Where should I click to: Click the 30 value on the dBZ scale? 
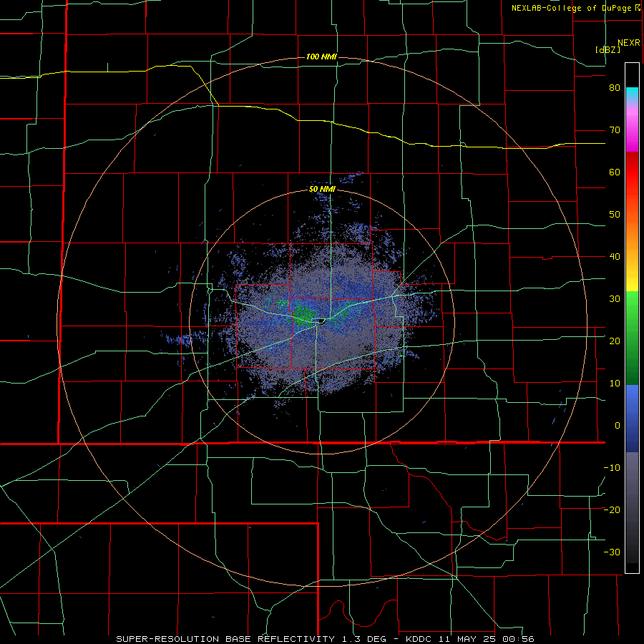tap(615, 299)
